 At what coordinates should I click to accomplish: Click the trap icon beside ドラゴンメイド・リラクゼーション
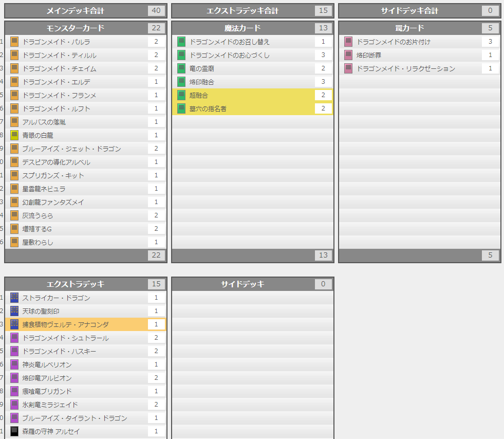[348, 68]
